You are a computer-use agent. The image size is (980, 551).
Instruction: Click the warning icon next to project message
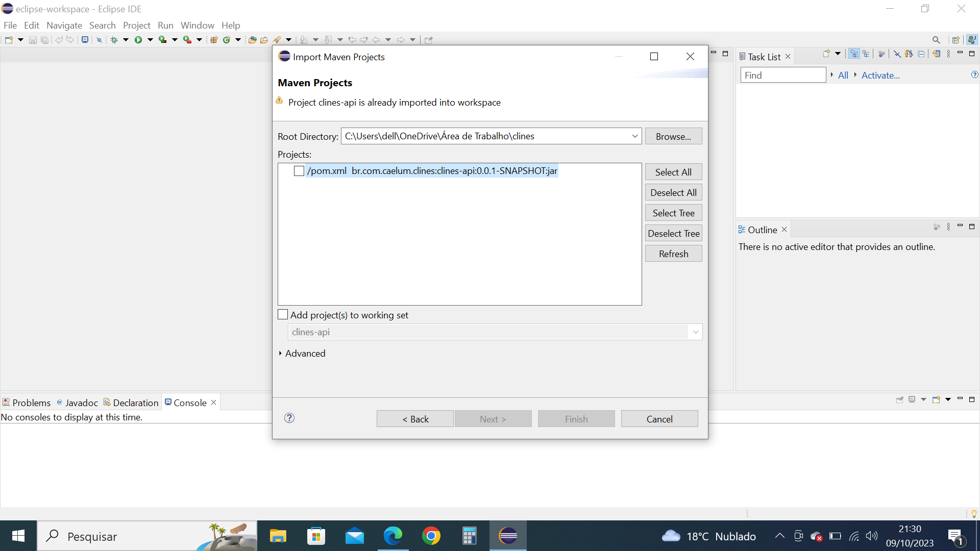(x=281, y=101)
